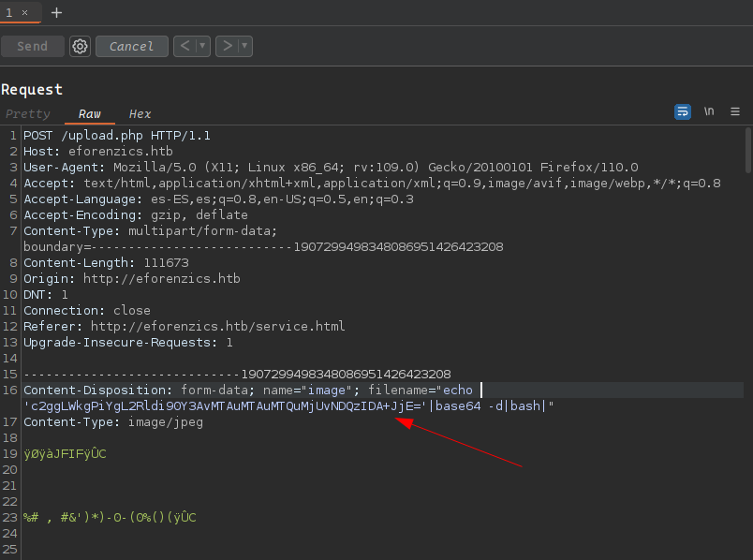This screenshot has width=753, height=560.
Task: Select Repeater tab number 1
Action: click(9, 12)
